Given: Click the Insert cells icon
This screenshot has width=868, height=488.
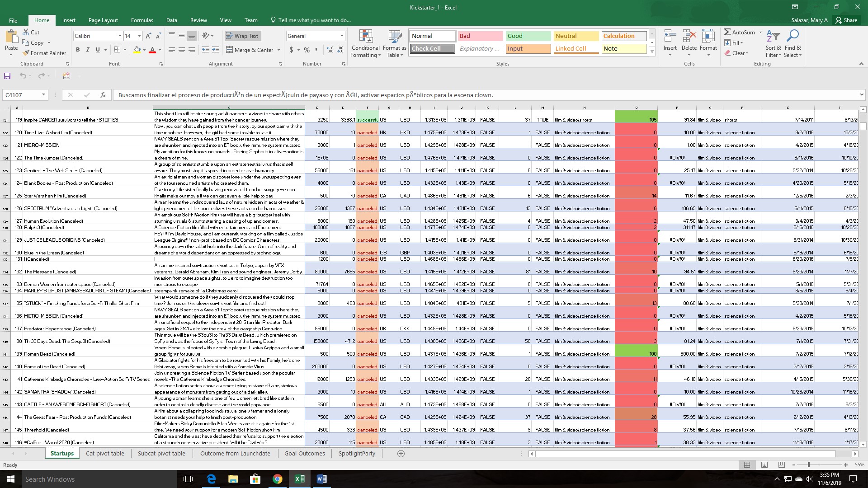Looking at the screenshot, I should coord(670,37).
